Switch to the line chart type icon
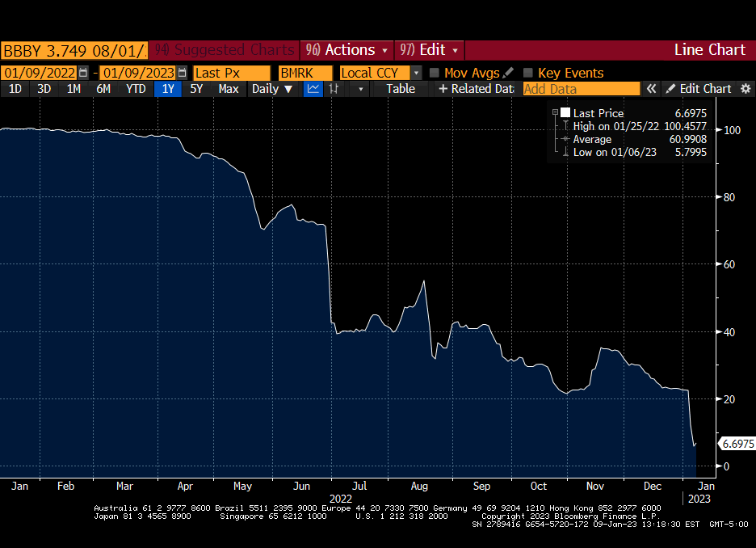The width and height of the screenshot is (756, 548). (313, 89)
